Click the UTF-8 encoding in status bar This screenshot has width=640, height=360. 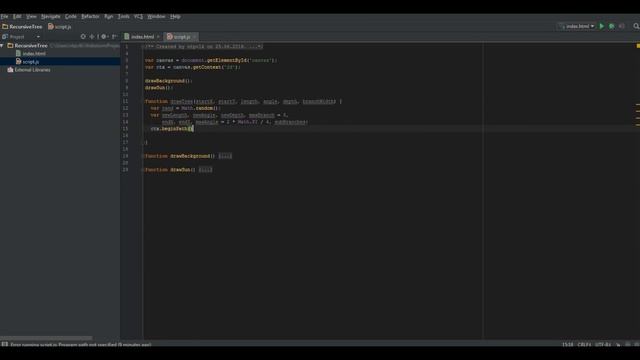tap(602, 345)
